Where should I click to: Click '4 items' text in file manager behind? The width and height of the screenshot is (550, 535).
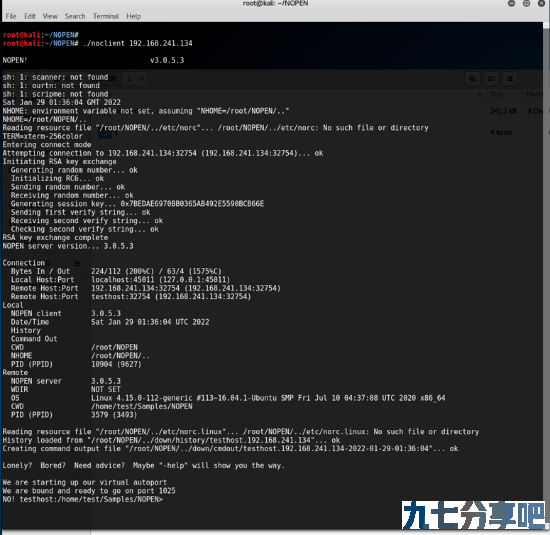501,133
